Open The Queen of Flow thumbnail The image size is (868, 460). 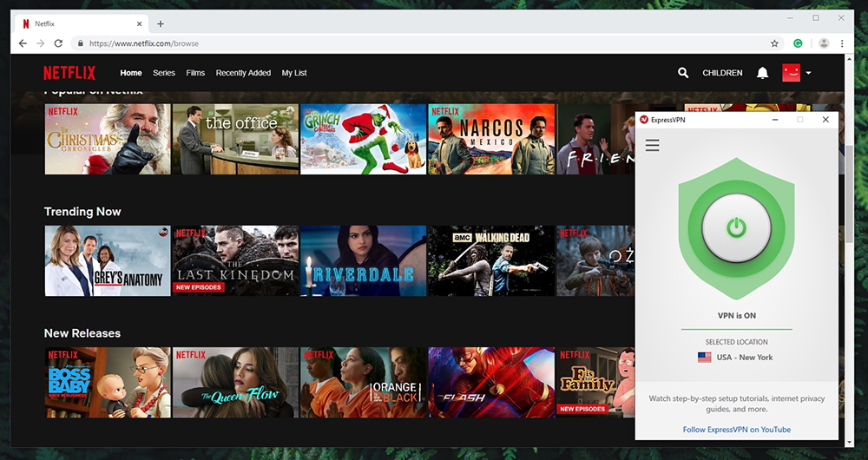[x=235, y=383]
